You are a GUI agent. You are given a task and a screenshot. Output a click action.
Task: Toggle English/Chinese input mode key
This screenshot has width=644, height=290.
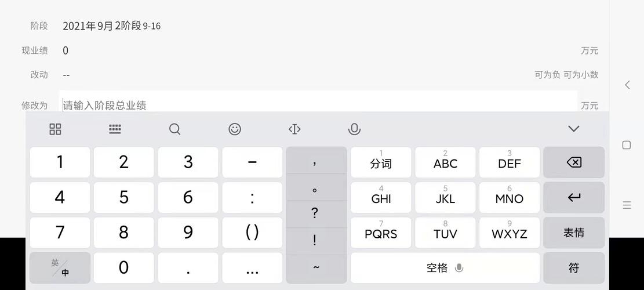(x=60, y=268)
